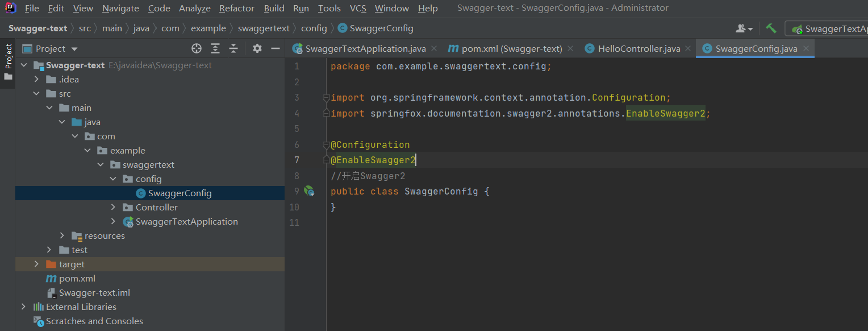The height and width of the screenshot is (331, 868).
Task: Fold the imports block at line 3
Action: click(x=327, y=98)
